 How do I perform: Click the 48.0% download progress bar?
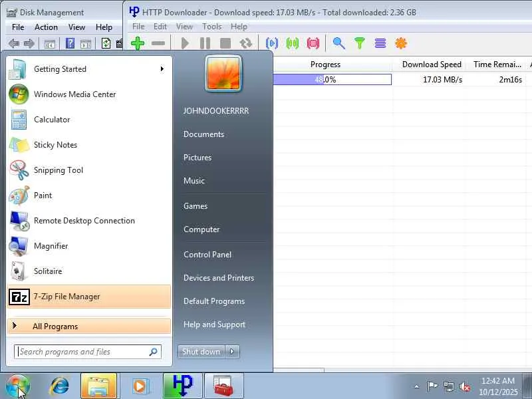tap(332, 79)
